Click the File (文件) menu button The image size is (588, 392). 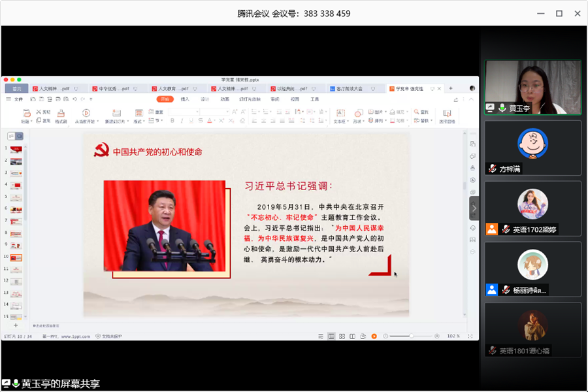pyautogui.click(x=18, y=99)
